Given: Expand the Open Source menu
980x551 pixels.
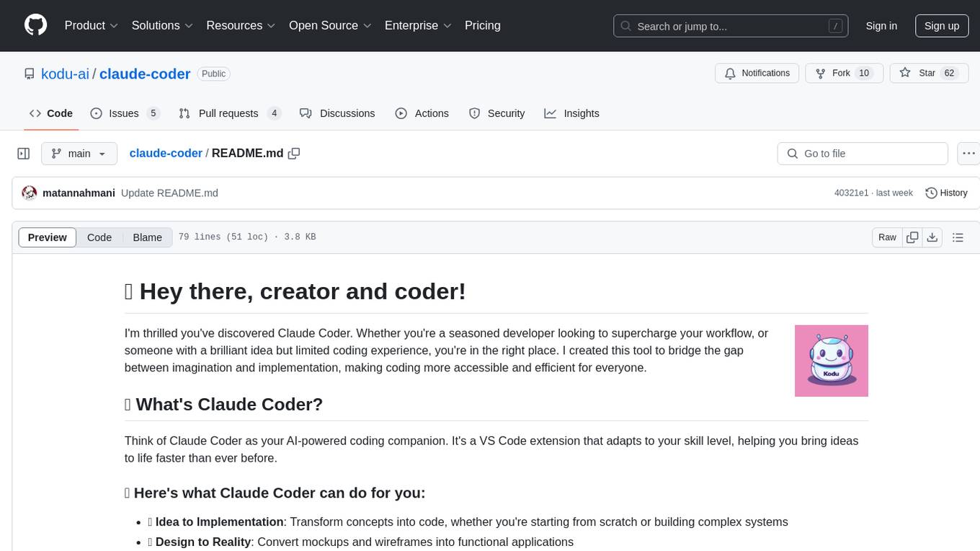Looking at the screenshot, I should 331,25.
